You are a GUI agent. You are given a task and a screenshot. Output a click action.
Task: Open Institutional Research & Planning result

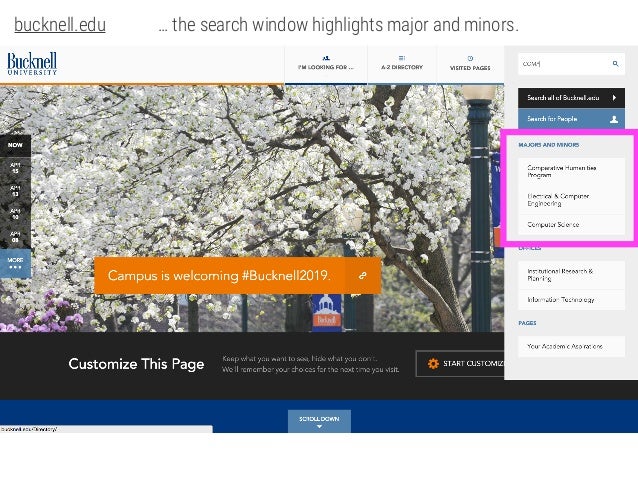(571, 275)
